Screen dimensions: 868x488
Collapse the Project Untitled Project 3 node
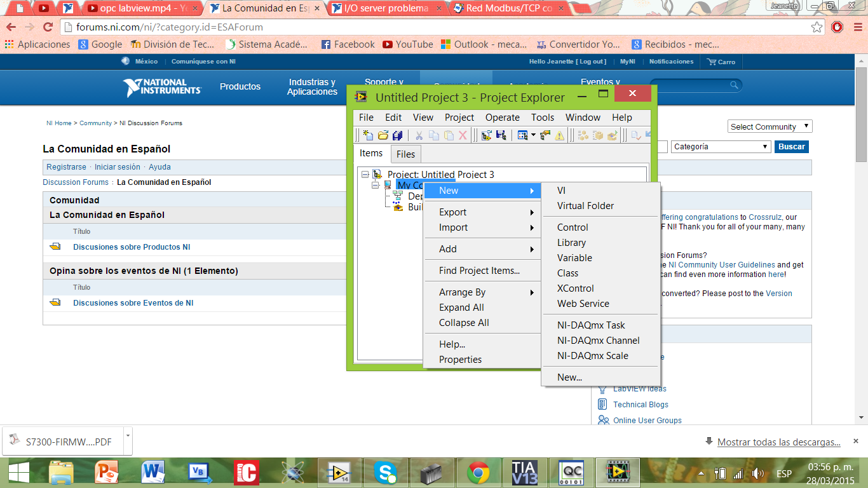365,174
